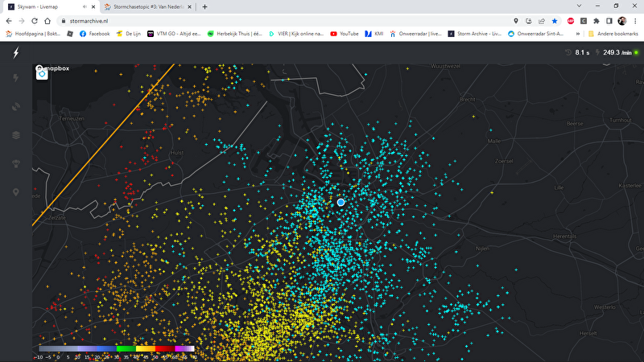644x362 pixels.
Task: Open the Chrome profile avatar
Action: point(622,21)
